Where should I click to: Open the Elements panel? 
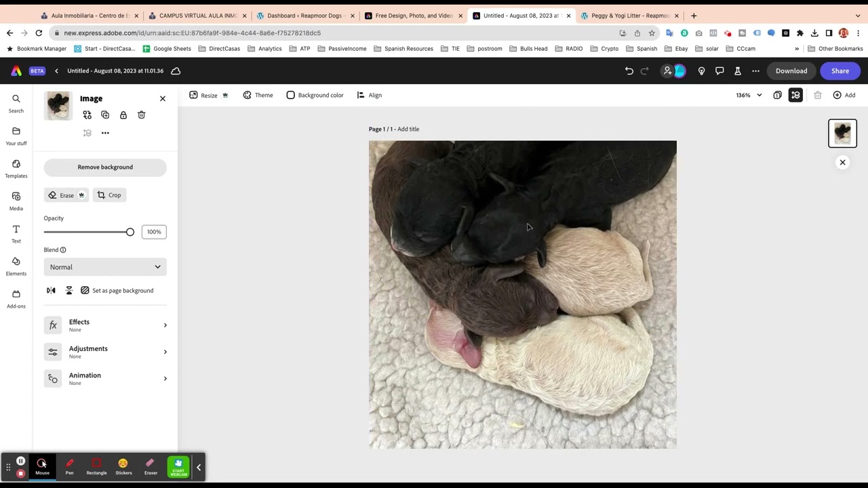[16, 266]
